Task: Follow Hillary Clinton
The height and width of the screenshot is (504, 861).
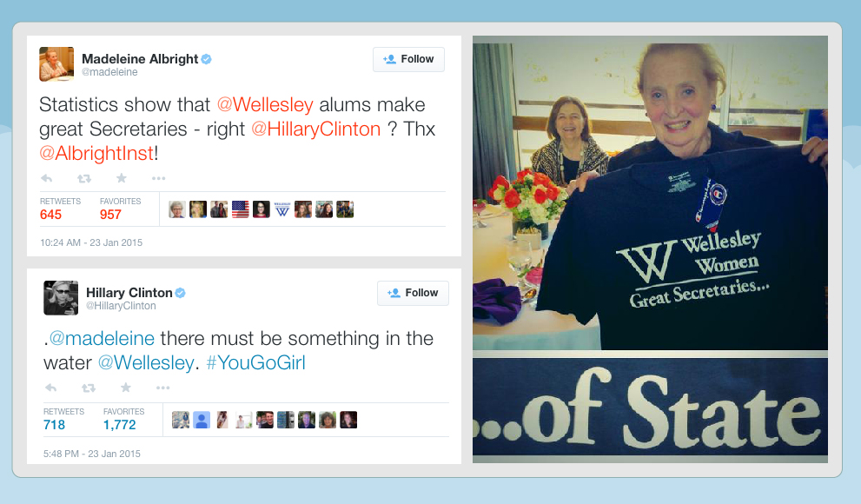Action: click(x=413, y=293)
